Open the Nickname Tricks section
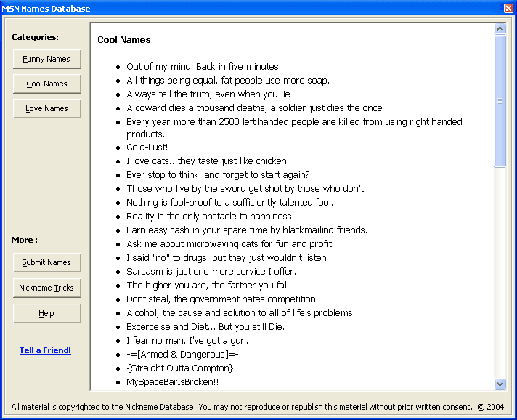Viewport: 517px width, 420px height. coord(46,288)
